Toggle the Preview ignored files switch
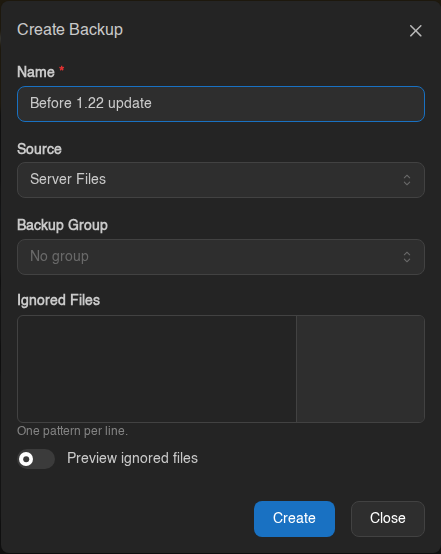Viewport: 441px width, 554px height. pyautogui.click(x=36, y=459)
